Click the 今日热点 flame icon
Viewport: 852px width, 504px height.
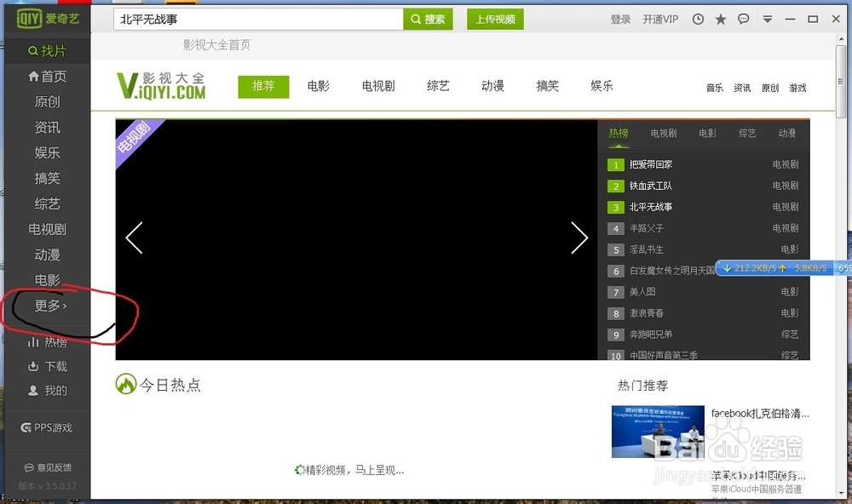pos(126,384)
